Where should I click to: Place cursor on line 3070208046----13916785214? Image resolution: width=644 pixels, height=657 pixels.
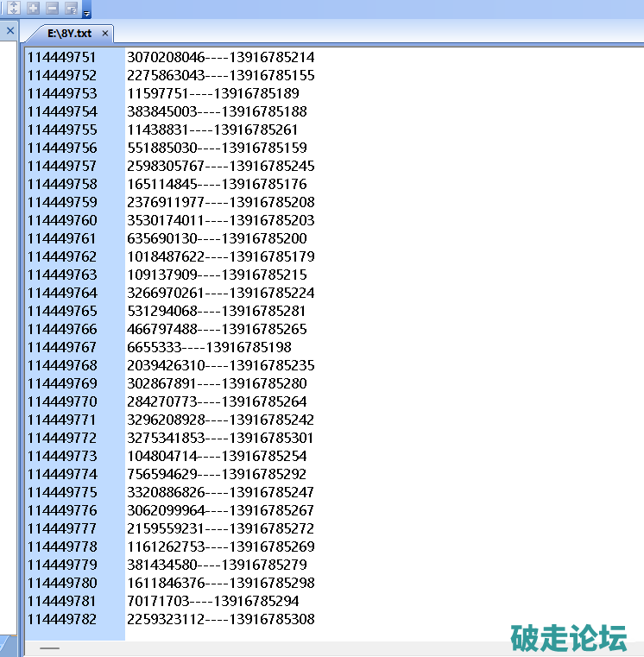pos(220,57)
